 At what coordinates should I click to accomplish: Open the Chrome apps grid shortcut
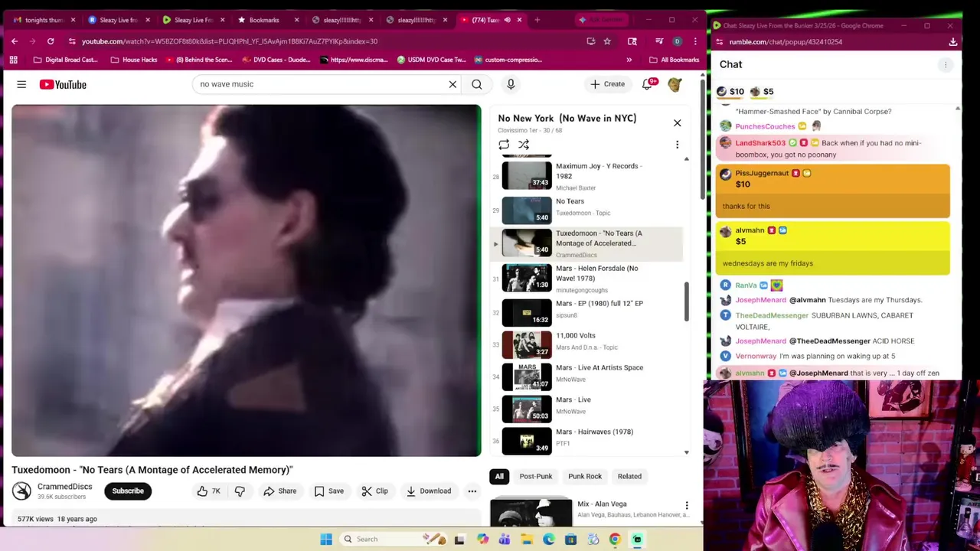[14, 60]
